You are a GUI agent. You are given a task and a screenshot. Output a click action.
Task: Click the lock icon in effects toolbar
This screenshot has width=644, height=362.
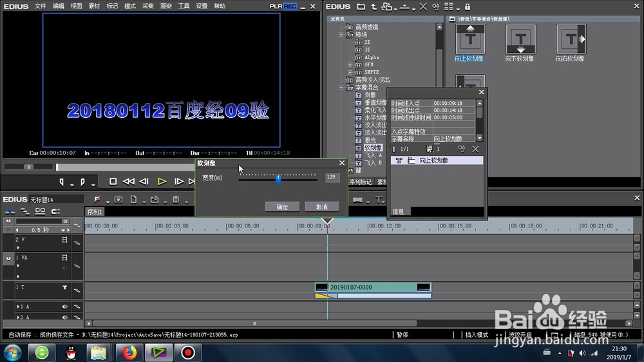468,6
